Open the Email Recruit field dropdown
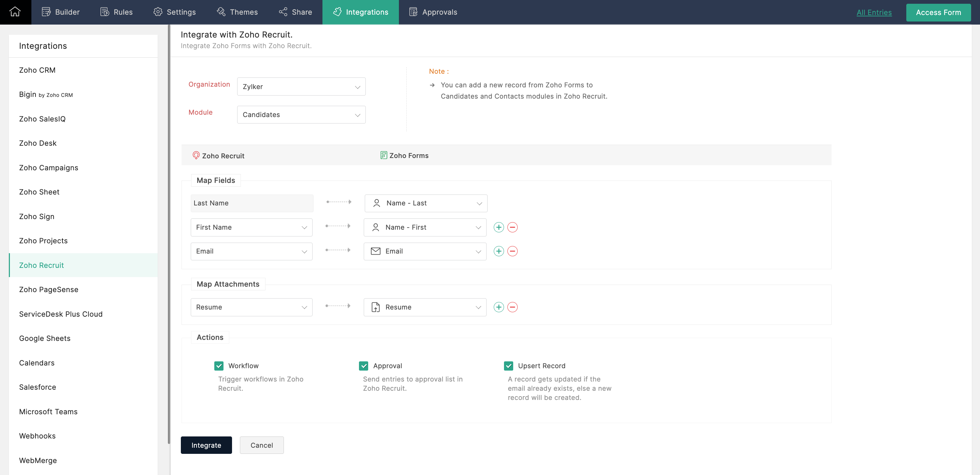The image size is (980, 475). tap(251, 251)
